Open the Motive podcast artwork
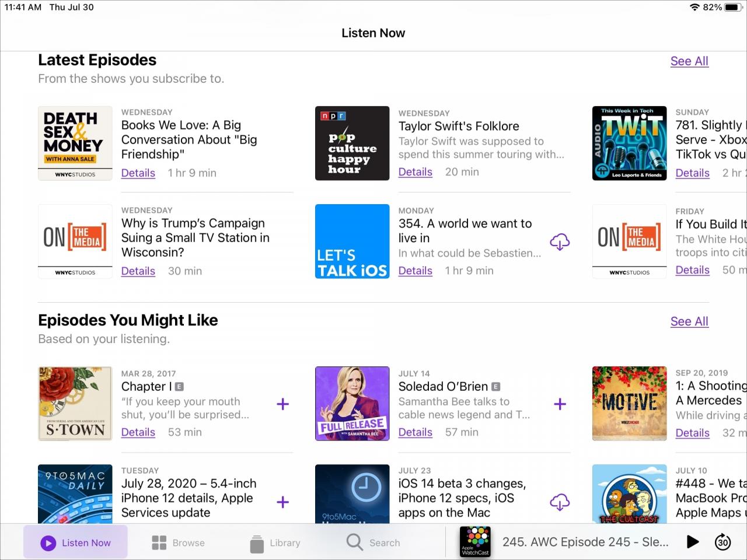Viewport: 747px width, 560px height. pos(630,404)
